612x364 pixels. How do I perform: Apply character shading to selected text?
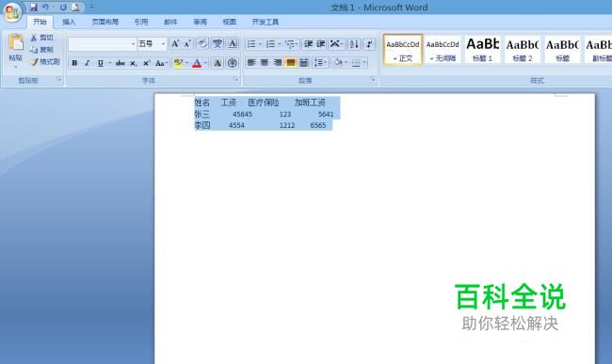tap(217, 63)
